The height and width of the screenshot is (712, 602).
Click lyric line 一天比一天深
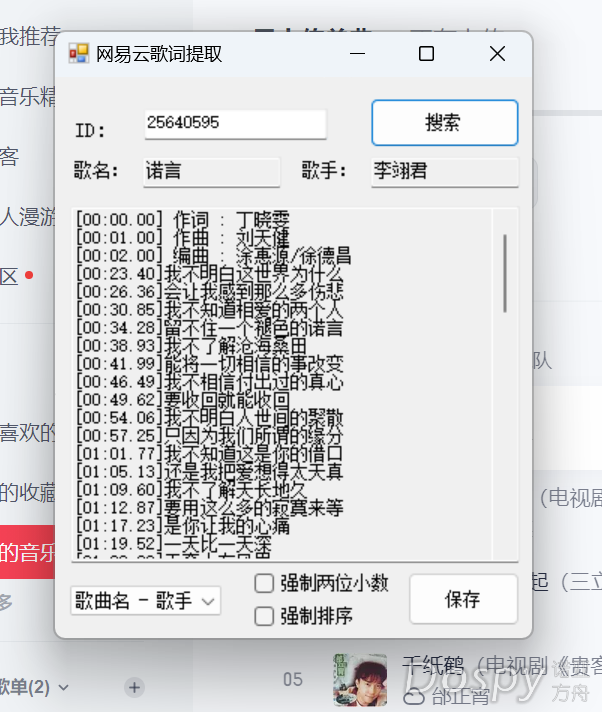click(x=173, y=543)
